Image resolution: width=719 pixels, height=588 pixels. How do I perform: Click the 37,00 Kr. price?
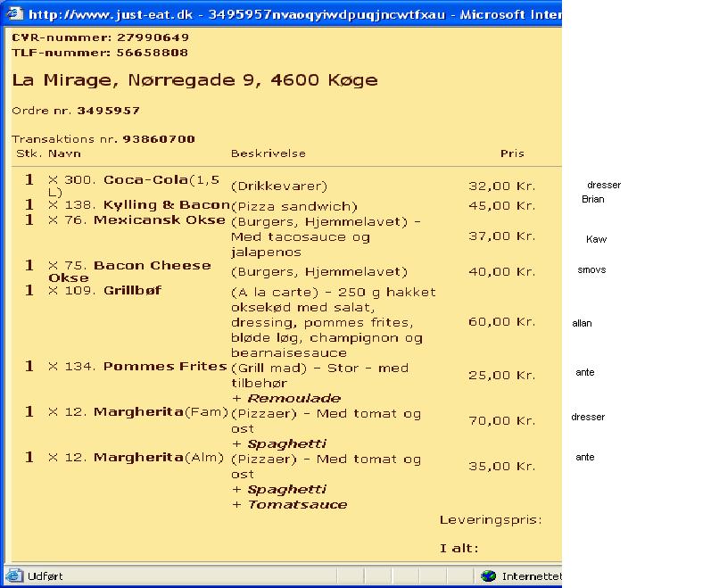(502, 236)
